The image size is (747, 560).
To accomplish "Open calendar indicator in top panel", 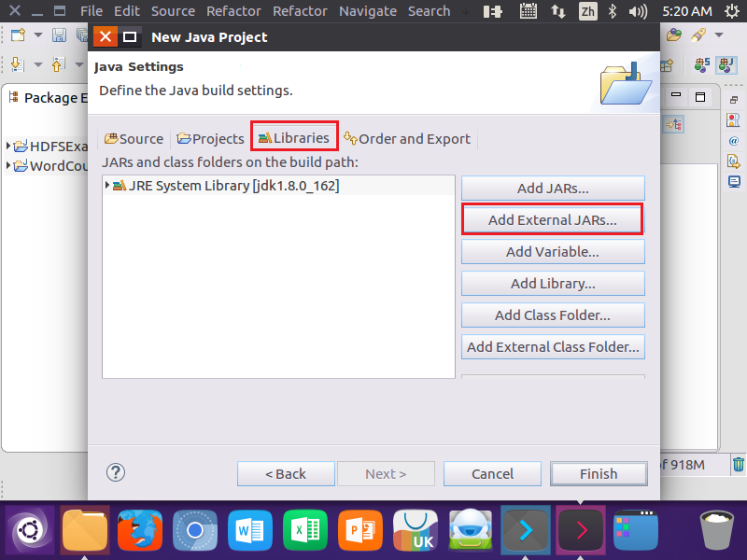I will tap(528, 11).
